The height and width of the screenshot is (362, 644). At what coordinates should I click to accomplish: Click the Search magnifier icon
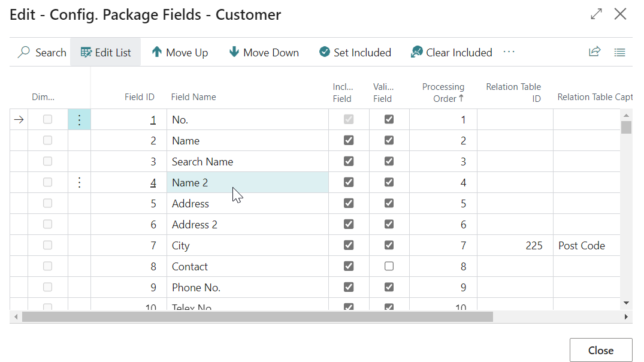pos(24,53)
